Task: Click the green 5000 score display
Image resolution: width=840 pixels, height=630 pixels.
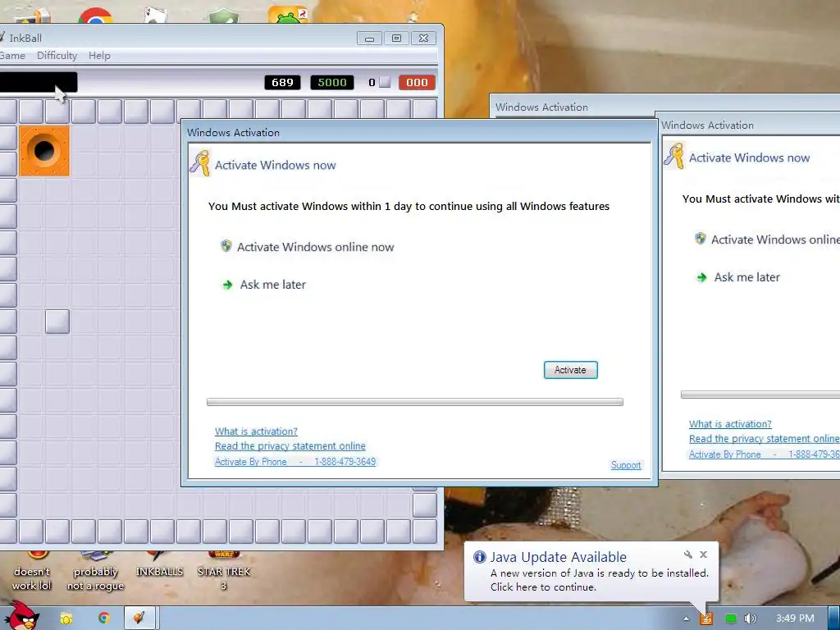Action: click(332, 83)
